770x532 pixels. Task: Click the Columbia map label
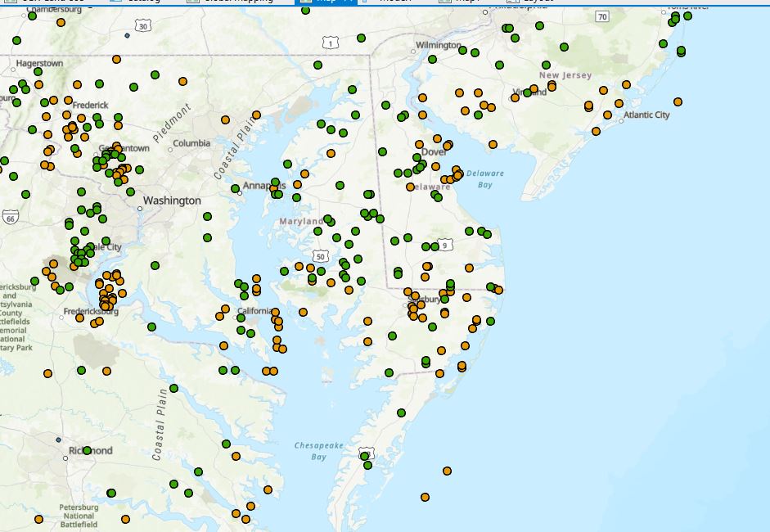click(x=191, y=143)
